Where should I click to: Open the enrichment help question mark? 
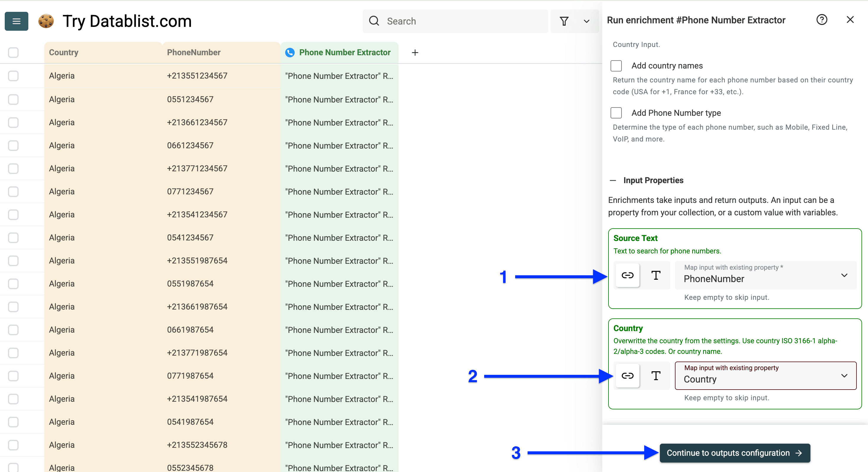point(822,19)
